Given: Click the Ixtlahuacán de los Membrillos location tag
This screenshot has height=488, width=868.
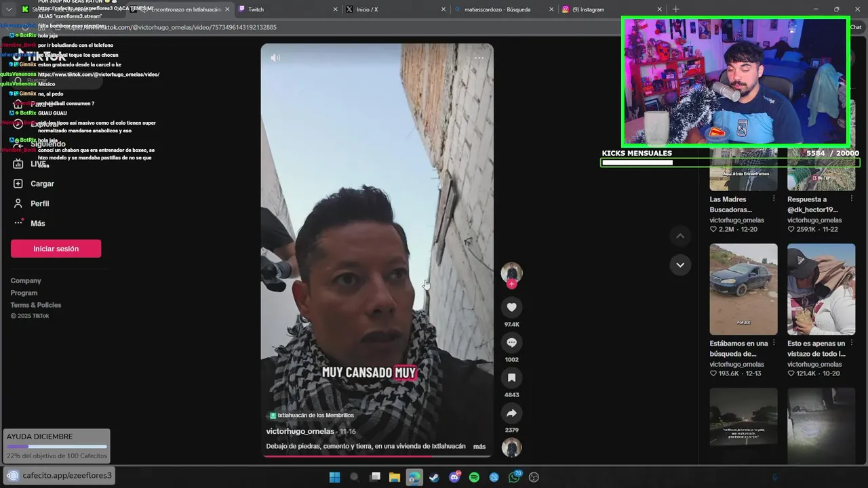Looking at the screenshot, I should point(312,415).
